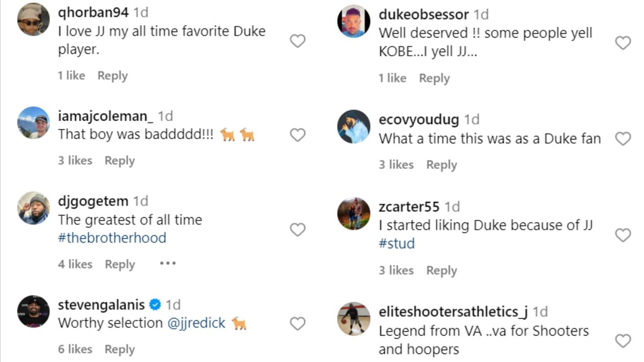Tap the heart beside djgogetem's comment
Image resolution: width=644 pixels, height=362 pixels.
coord(297,230)
